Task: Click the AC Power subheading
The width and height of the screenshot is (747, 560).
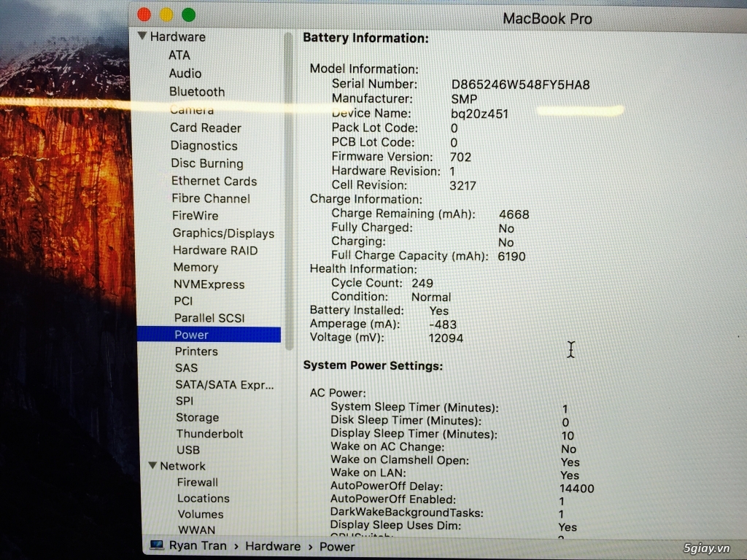Action: coord(338,393)
